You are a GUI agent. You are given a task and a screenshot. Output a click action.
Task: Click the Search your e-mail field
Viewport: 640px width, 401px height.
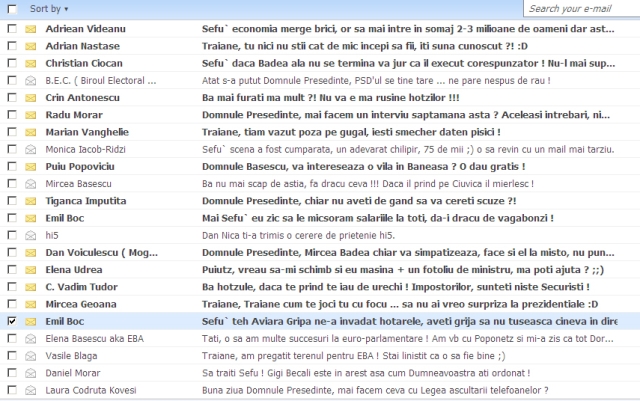coord(581,8)
